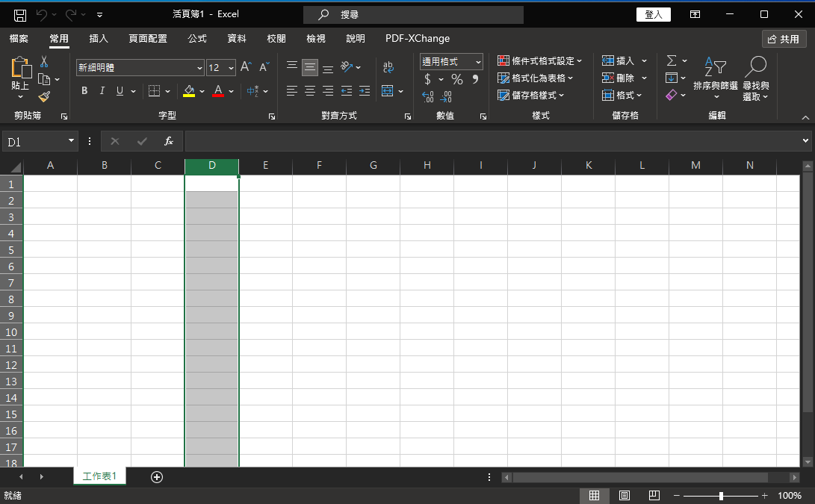
Task: Click the Format Painter icon
Action: (45, 95)
